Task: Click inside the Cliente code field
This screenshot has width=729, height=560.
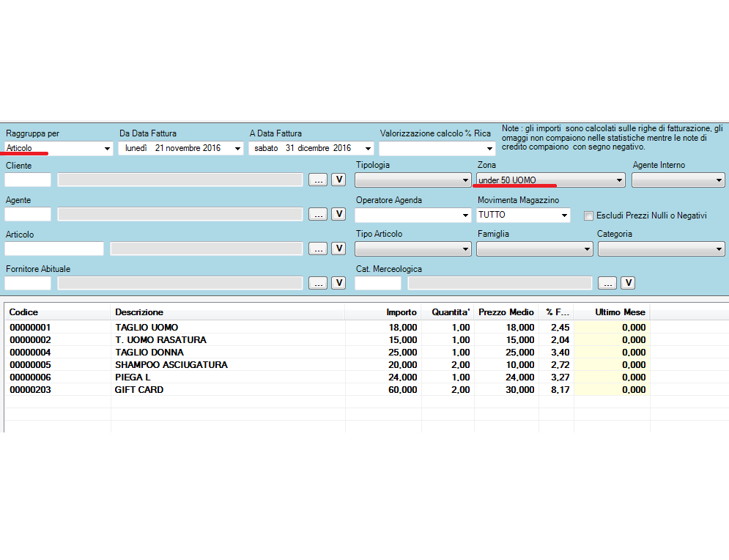Action: pyautogui.click(x=27, y=180)
